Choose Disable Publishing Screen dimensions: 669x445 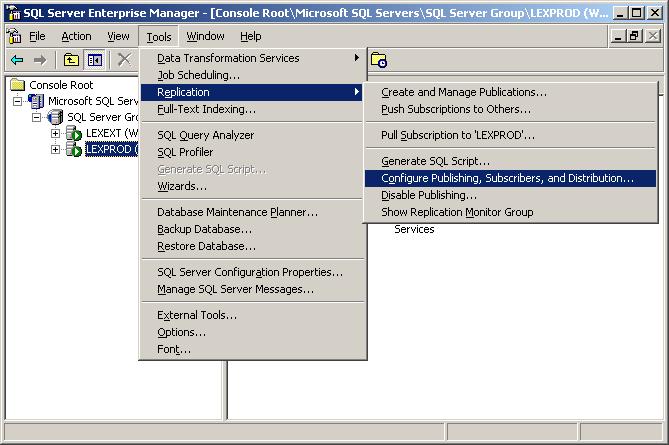510,195
